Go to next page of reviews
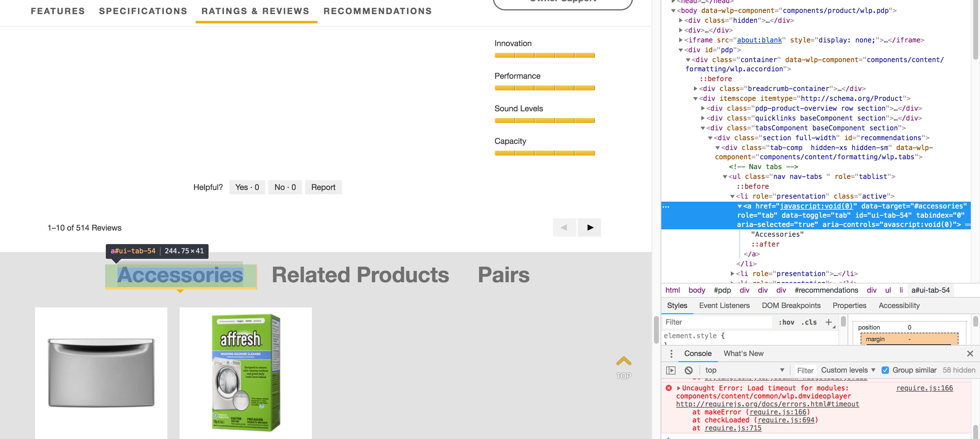Image resolution: width=980 pixels, height=439 pixels. 589,227
